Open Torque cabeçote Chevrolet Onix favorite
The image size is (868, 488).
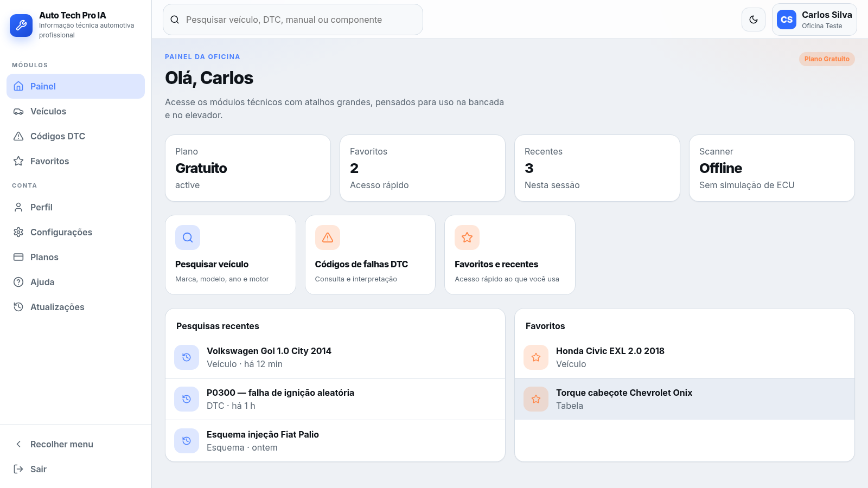click(x=685, y=399)
